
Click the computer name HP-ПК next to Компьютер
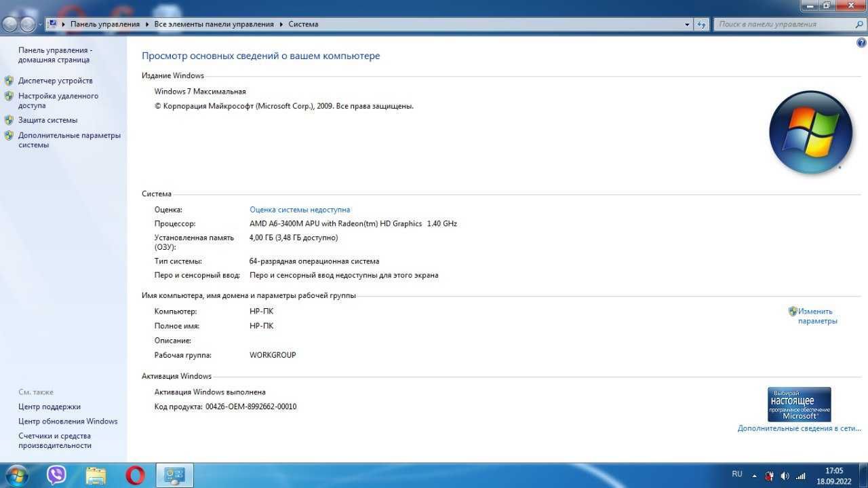[262, 312]
